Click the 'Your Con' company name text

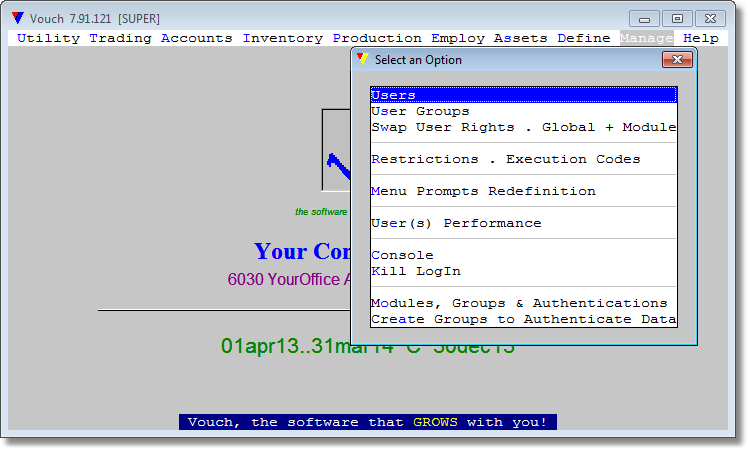[x=302, y=251]
